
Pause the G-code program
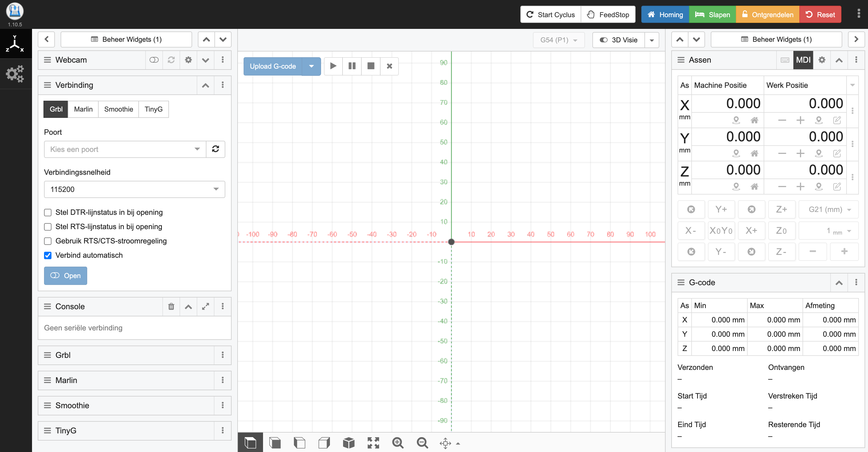point(352,66)
